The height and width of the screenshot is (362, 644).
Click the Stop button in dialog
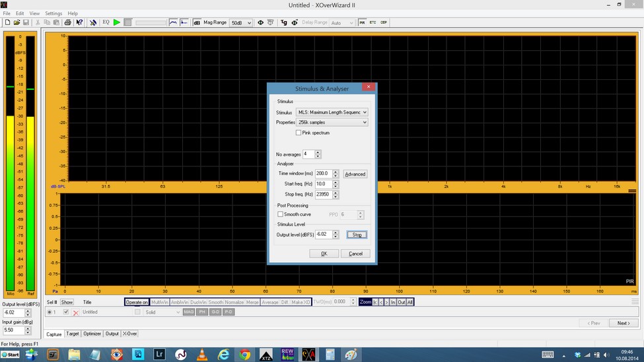[357, 235]
